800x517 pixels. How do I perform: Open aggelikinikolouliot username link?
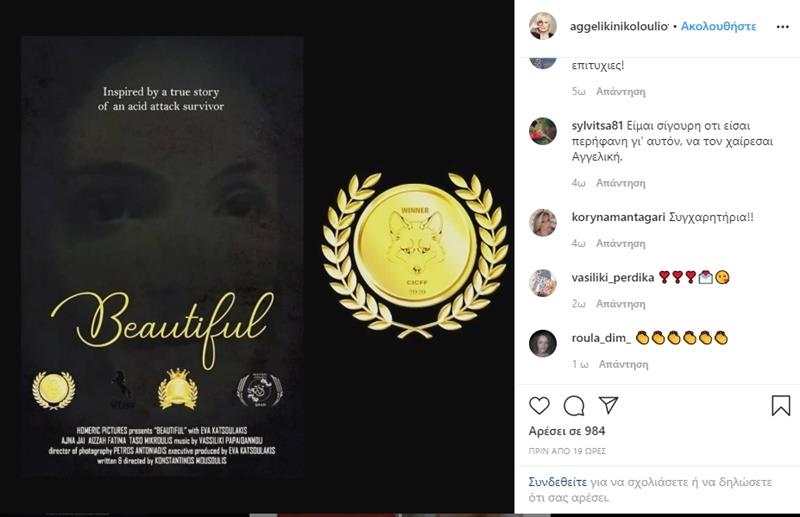click(x=619, y=26)
